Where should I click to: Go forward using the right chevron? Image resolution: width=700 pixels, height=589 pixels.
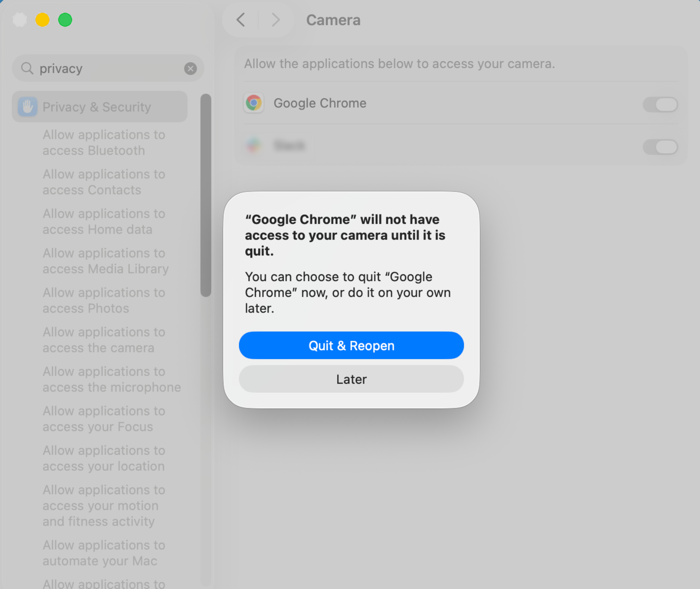276,20
